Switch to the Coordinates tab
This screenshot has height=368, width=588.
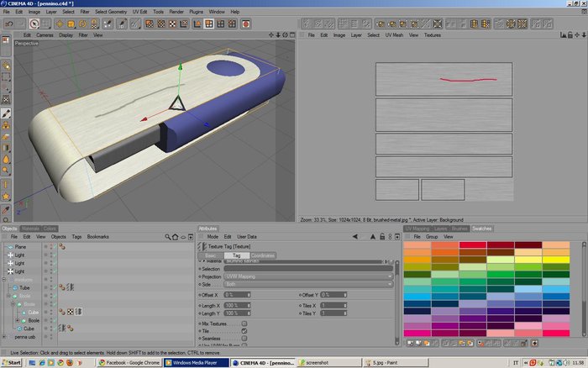[262, 255]
